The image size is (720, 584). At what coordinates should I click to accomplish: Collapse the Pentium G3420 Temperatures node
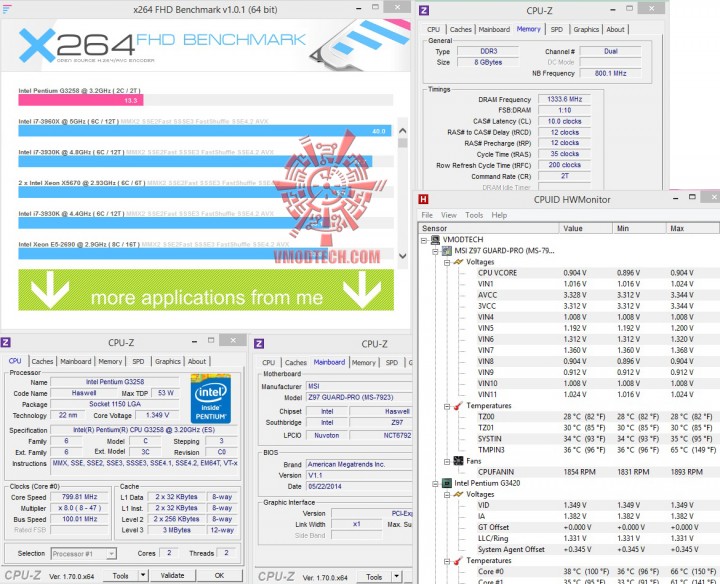coord(447,561)
